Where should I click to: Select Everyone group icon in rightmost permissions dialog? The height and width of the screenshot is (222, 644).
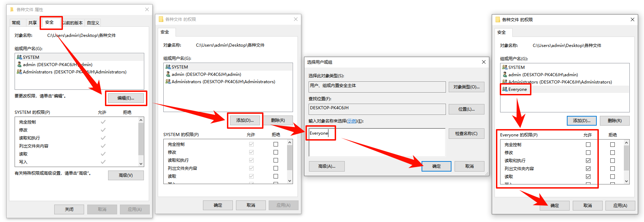(x=505, y=89)
